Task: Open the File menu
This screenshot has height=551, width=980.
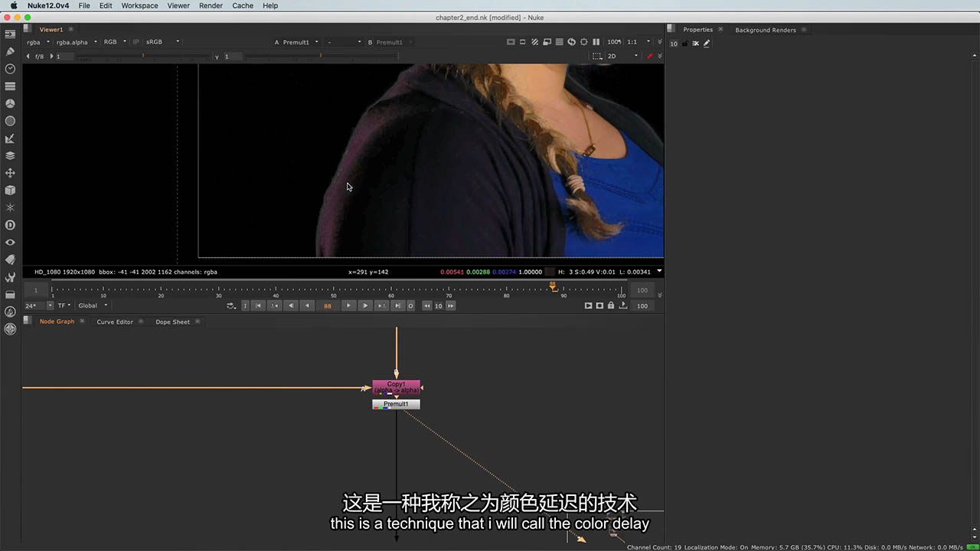Action: (x=84, y=5)
